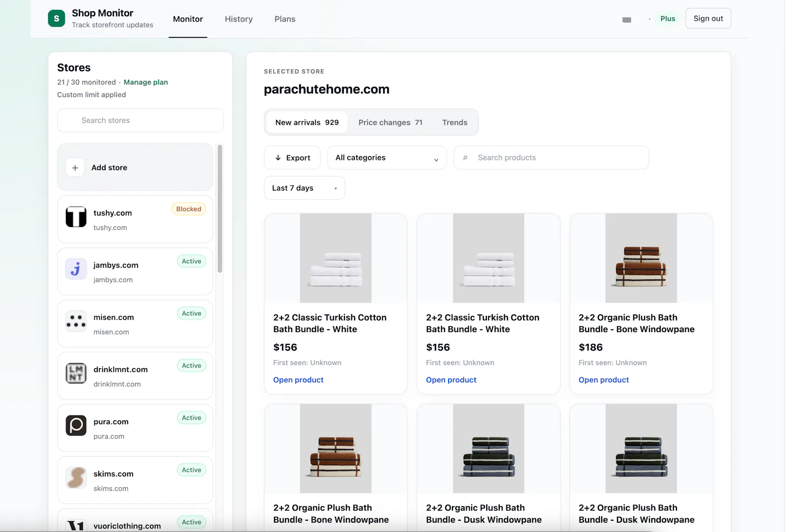
Task: Select the misen.com dotted logo icon
Action: (x=76, y=321)
